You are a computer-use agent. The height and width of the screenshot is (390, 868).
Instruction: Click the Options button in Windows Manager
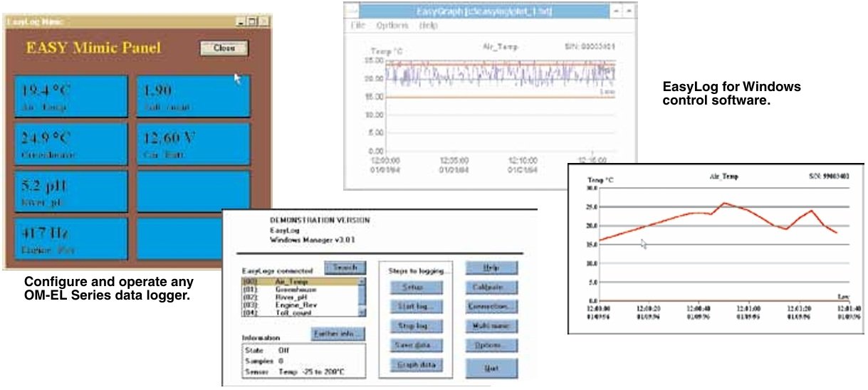tap(491, 345)
